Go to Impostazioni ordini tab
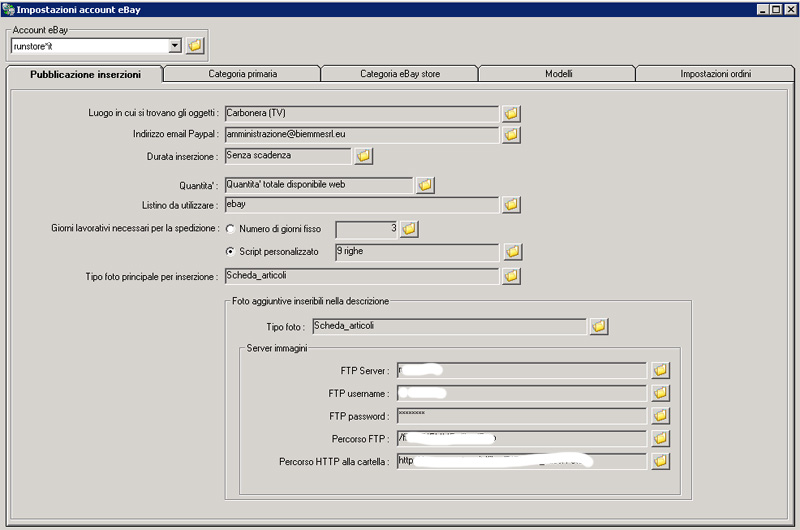Viewport: 800px width, 530px height. coord(715,74)
